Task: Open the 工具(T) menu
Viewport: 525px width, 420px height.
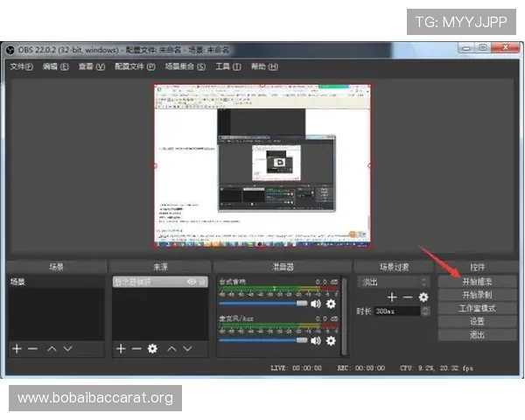Action: (x=228, y=66)
